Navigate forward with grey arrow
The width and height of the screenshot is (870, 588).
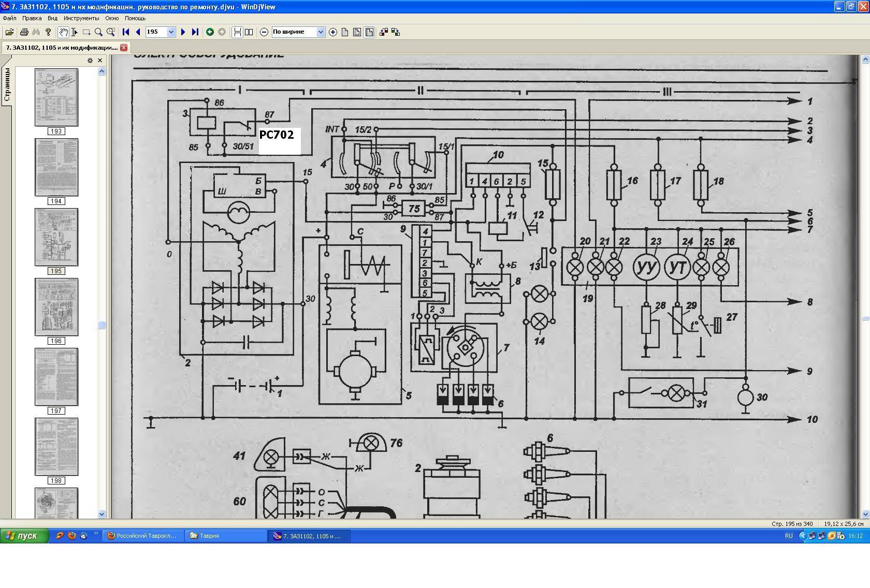pos(222,32)
